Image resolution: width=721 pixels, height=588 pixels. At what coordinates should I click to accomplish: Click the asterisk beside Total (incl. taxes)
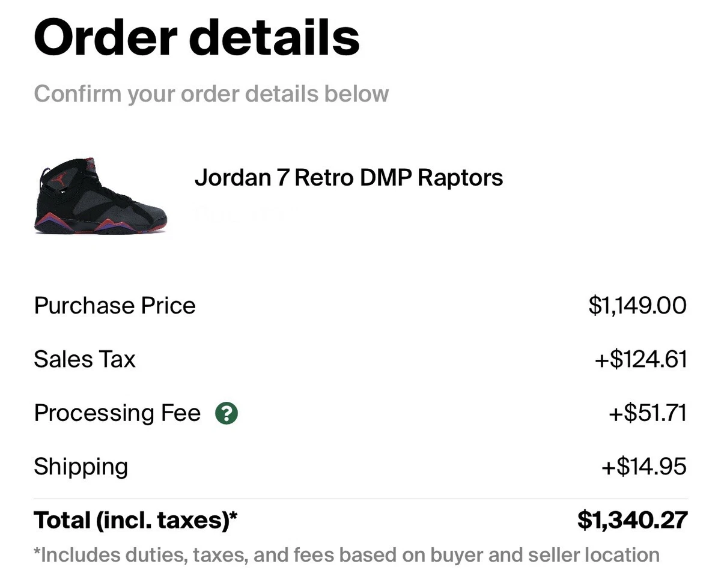(x=234, y=515)
